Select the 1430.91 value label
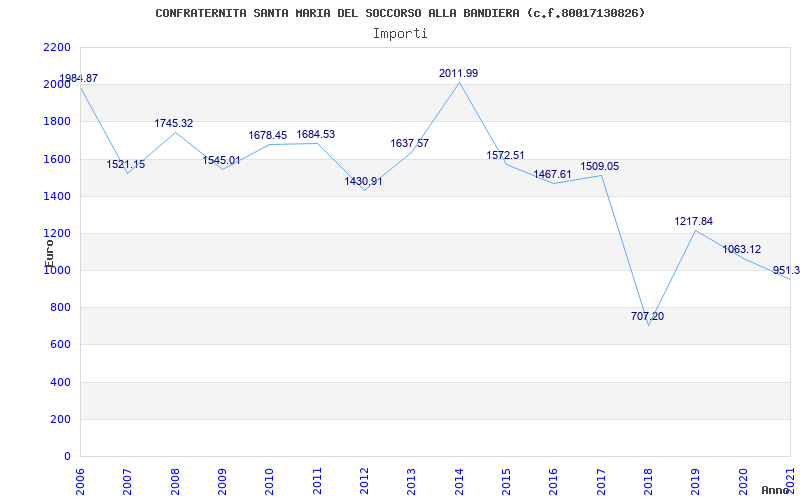 pyautogui.click(x=363, y=181)
